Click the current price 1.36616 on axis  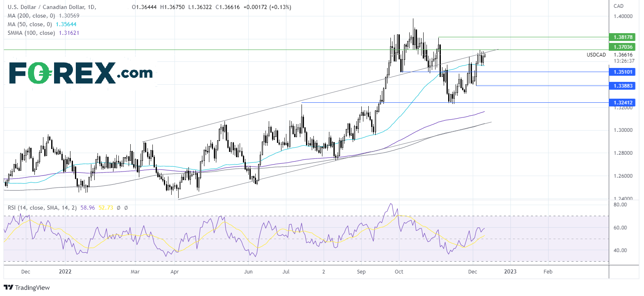click(623, 54)
